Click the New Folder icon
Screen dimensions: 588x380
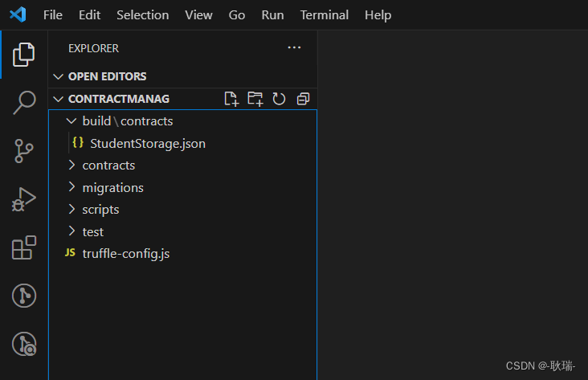[x=255, y=99]
